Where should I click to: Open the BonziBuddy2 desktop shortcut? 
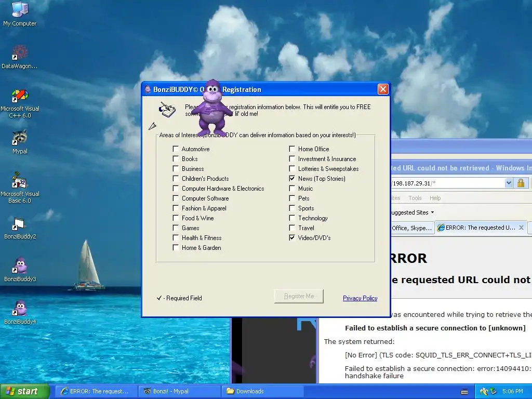coord(20,228)
